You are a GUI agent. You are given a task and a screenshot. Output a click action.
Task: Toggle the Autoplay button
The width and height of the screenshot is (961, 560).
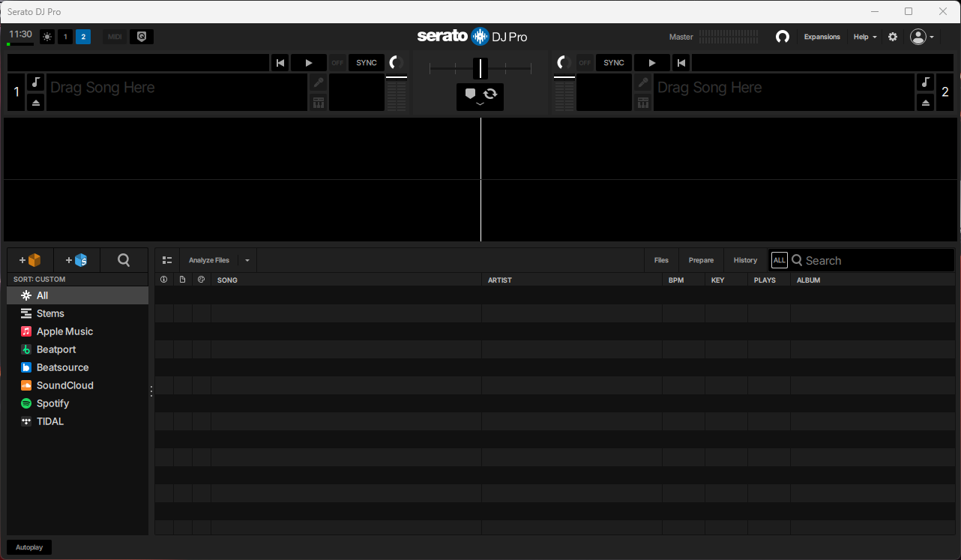pos(29,547)
